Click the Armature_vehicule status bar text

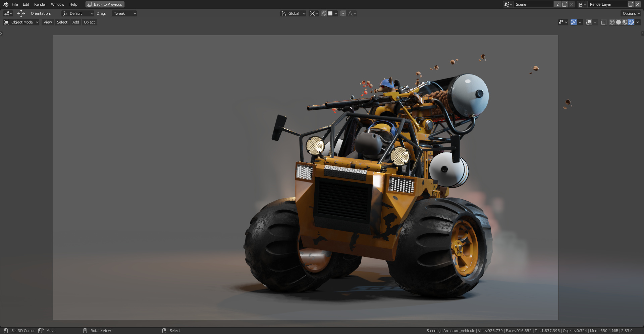pos(459,331)
